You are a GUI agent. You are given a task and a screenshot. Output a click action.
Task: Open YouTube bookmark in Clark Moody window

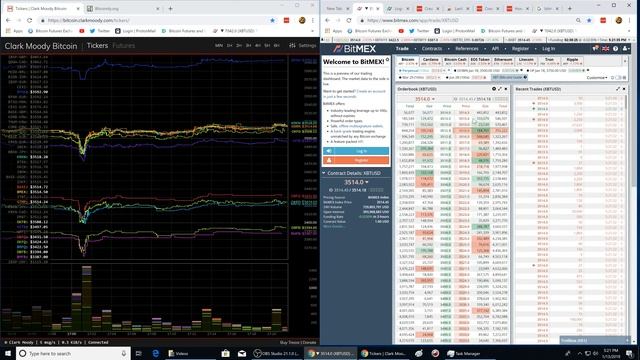(x=82, y=31)
